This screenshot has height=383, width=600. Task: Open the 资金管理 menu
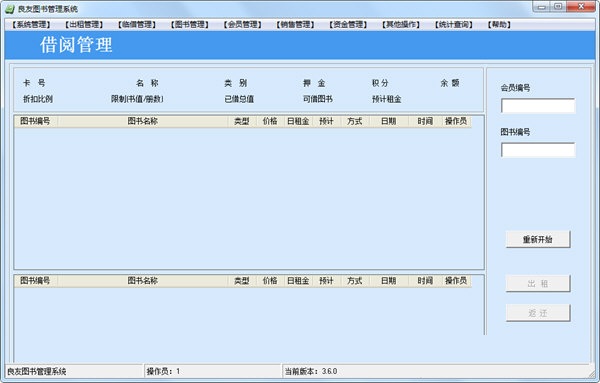point(348,25)
